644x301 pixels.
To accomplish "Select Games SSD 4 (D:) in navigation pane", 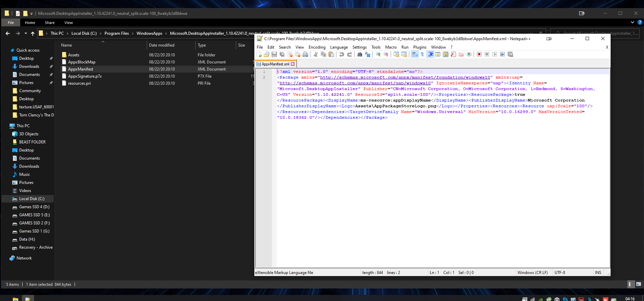I will (34, 207).
